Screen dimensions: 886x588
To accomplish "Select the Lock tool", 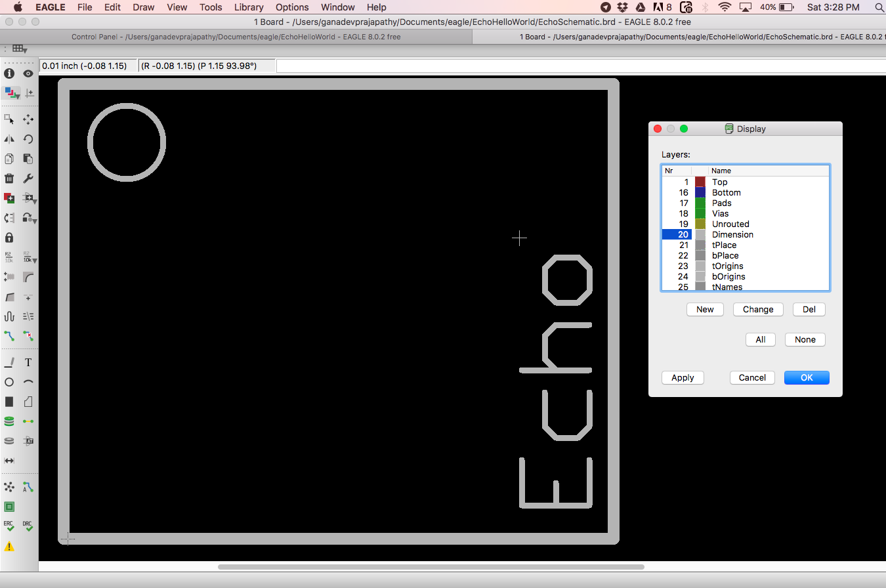I will [9, 238].
